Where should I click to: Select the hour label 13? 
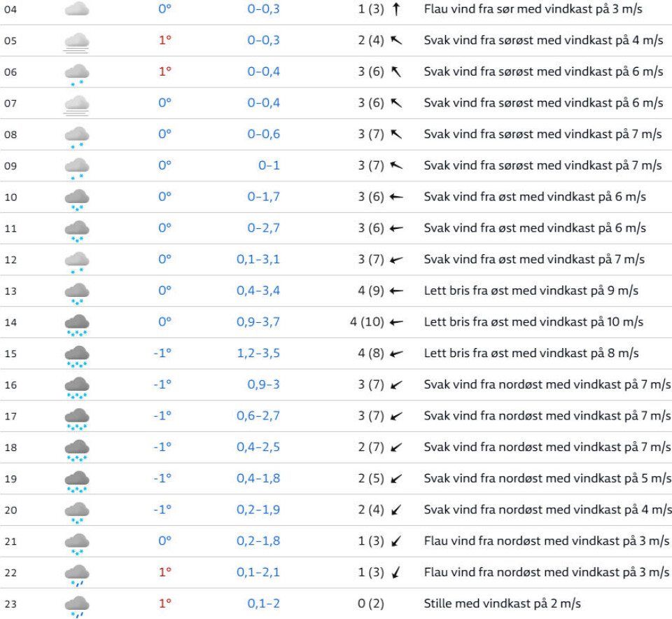(10, 291)
